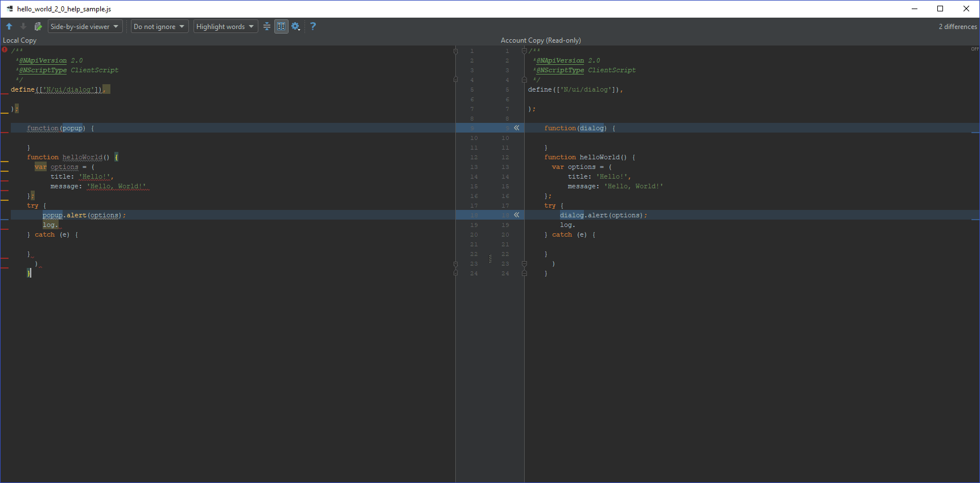Go to previous difference with up arrow
Viewport: 980px width, 483px height.
9,26
